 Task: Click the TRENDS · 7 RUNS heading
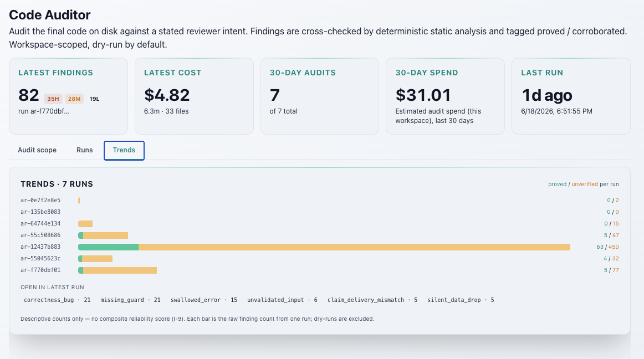(57, 184)
